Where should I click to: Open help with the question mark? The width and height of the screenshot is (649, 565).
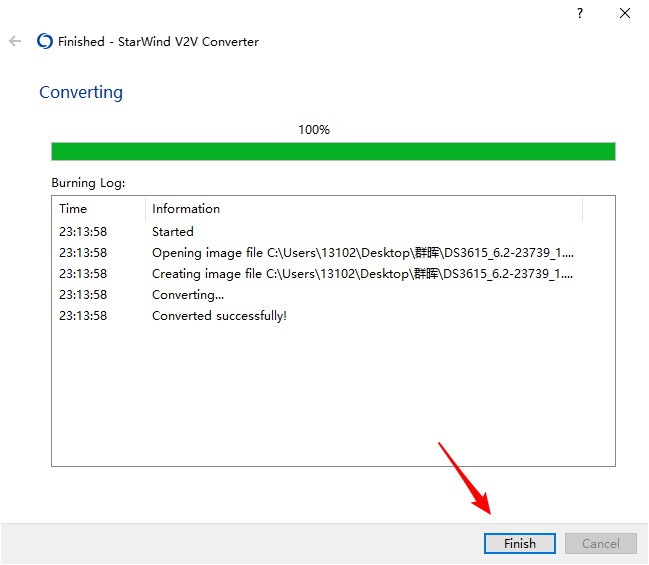click(579, 13)
